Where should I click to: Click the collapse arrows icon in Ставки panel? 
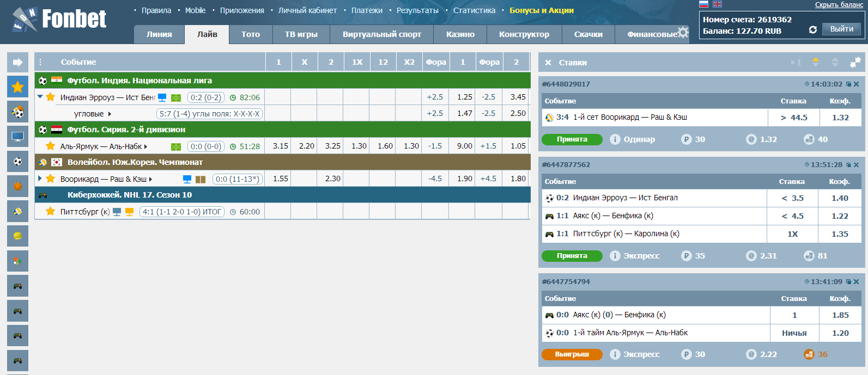pyautogui.click(x=855, y=63)
